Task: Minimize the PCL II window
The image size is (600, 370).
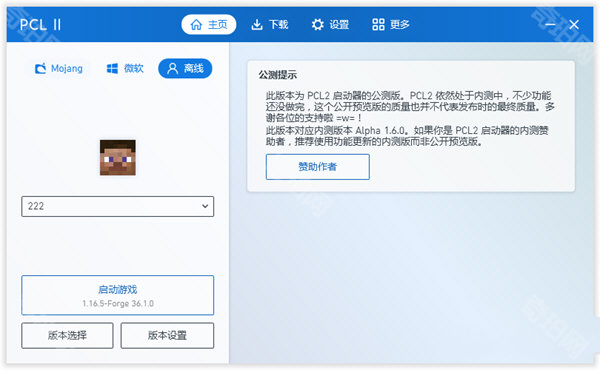Action: pos(550,24)
